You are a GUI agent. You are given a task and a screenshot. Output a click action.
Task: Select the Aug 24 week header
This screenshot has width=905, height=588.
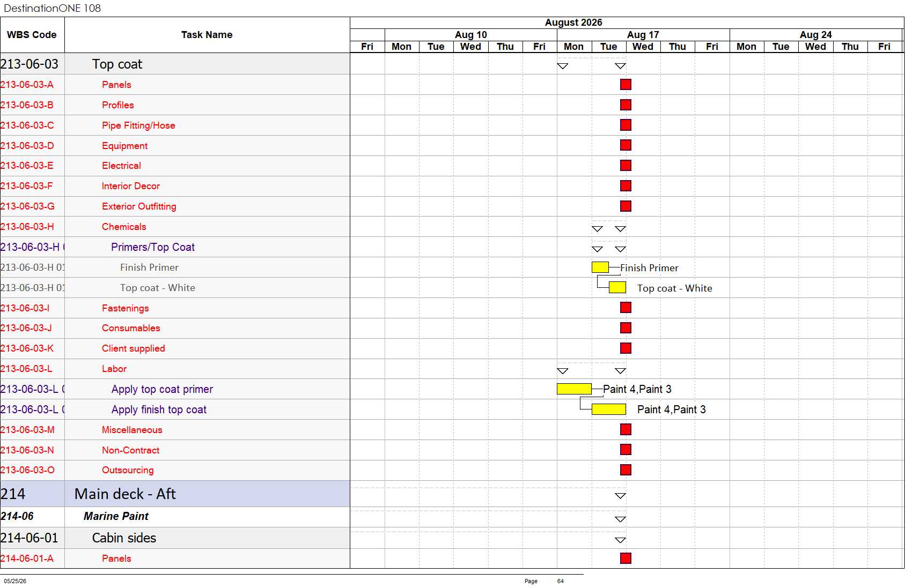click(x=816, y=35)
